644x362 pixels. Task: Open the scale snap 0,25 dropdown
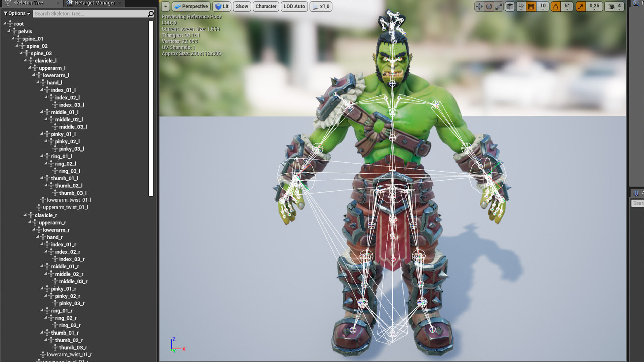coord(594,6)
